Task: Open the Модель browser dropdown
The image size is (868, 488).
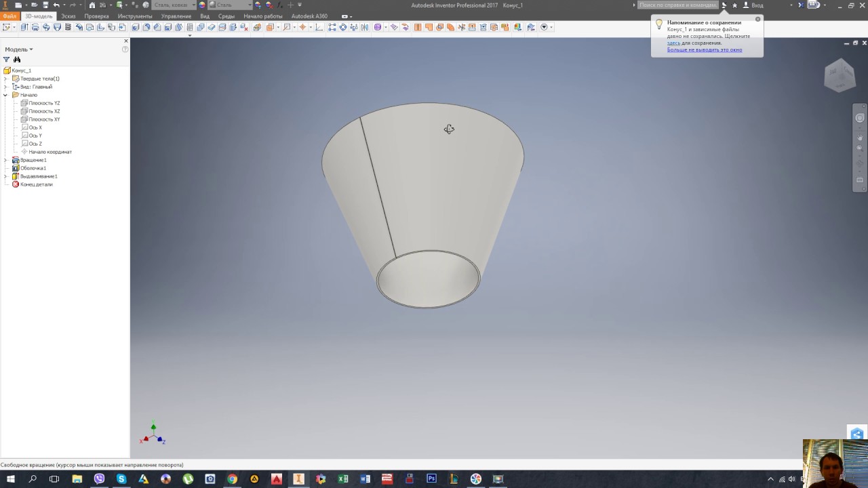Action: coord(19,49)
